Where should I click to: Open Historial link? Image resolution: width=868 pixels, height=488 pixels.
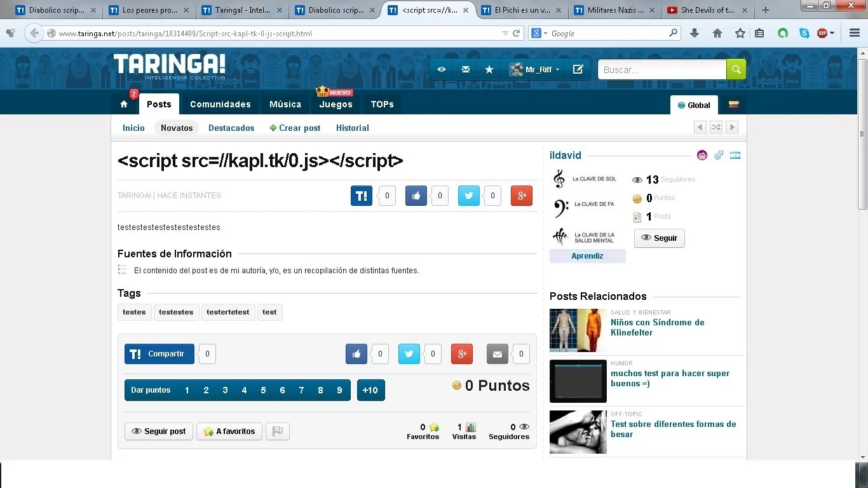(x=353, y=128)
